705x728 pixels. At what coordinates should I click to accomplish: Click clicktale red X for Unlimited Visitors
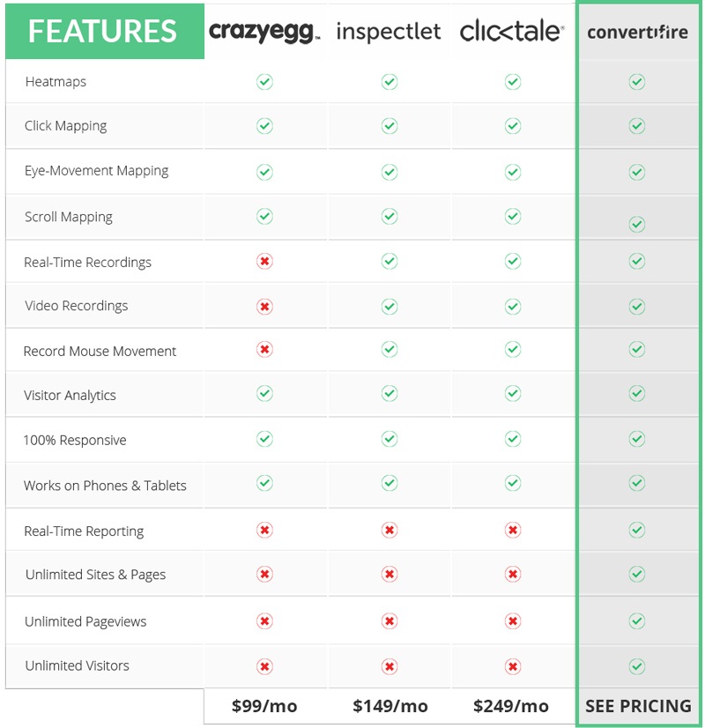[x=513, y=666]
